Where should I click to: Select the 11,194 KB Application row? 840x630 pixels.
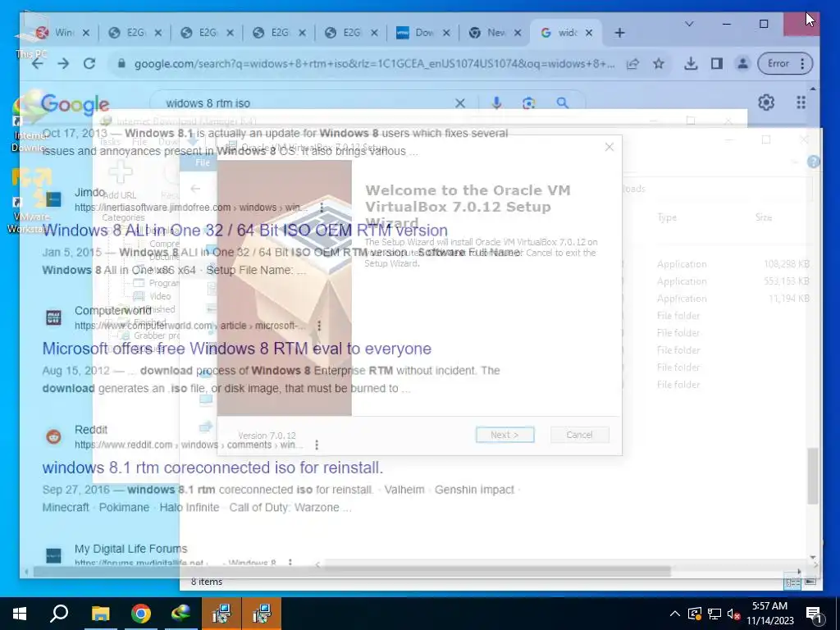pyautogui.click(x=717, y=299)
